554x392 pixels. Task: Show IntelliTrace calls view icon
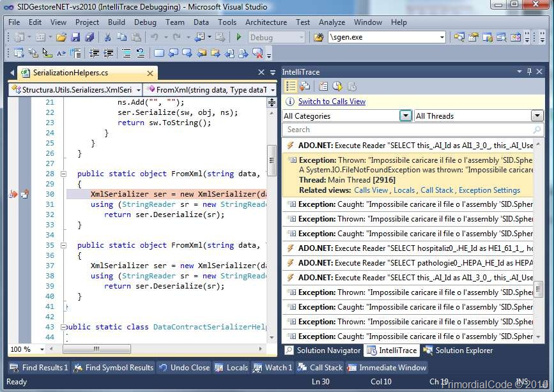point(305,86)
